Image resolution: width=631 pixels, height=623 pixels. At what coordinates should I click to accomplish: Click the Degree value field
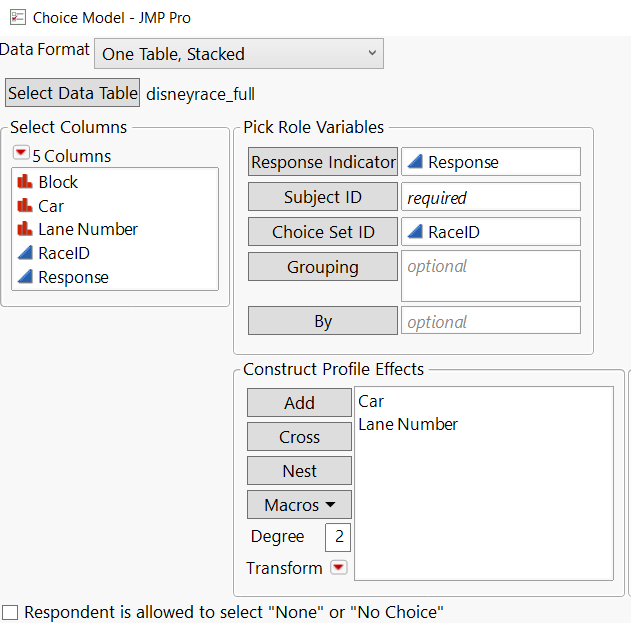tap(338, 537)
